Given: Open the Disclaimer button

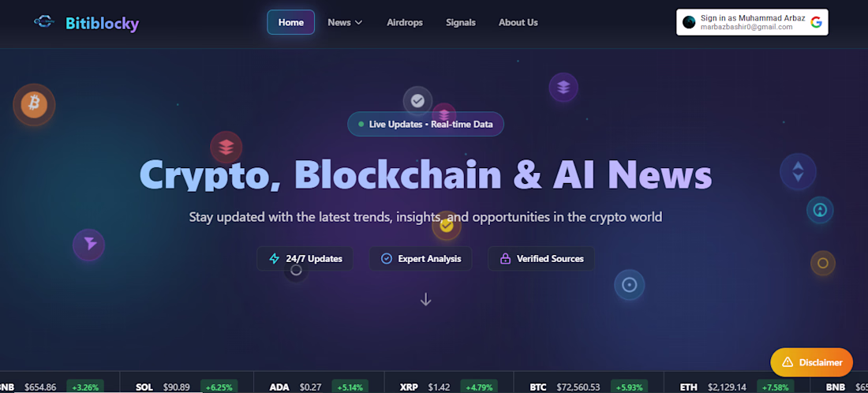Looking at the screenshot, I should click(811, 362).
